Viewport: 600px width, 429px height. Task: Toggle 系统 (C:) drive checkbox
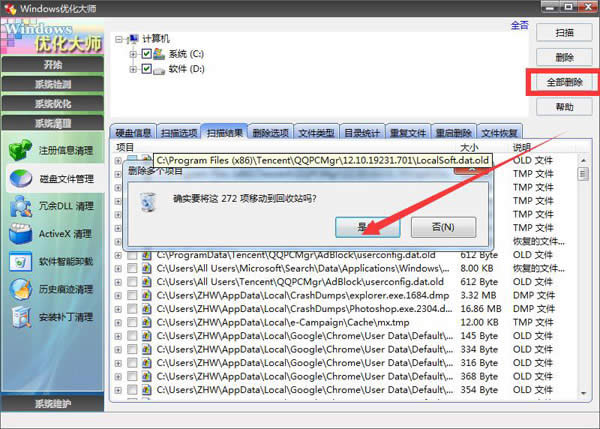tap(146, 54)
